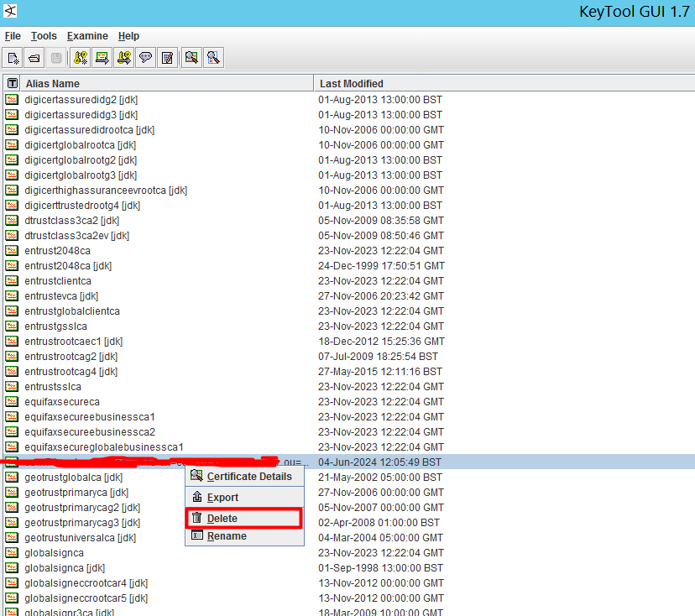The width and height of the screenshot is (695, 616).
Task: Click the certificate icon beside entrust2048ca
Action: (12, 251)
